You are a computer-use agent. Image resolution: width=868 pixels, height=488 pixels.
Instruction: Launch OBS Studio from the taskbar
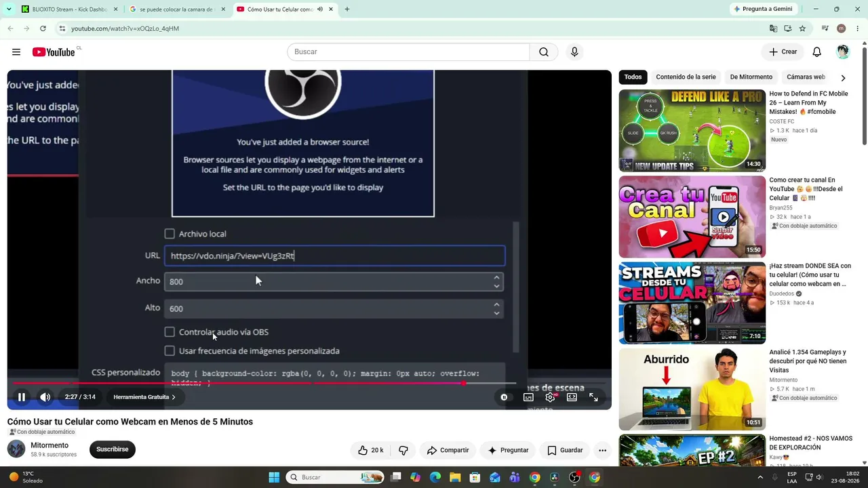[x=574, y=477]
